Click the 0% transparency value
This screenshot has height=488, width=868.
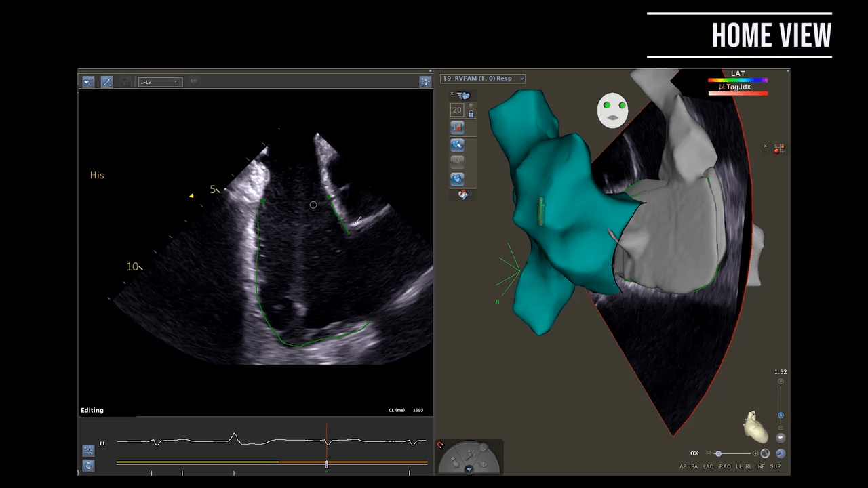[x=694, y=453]
